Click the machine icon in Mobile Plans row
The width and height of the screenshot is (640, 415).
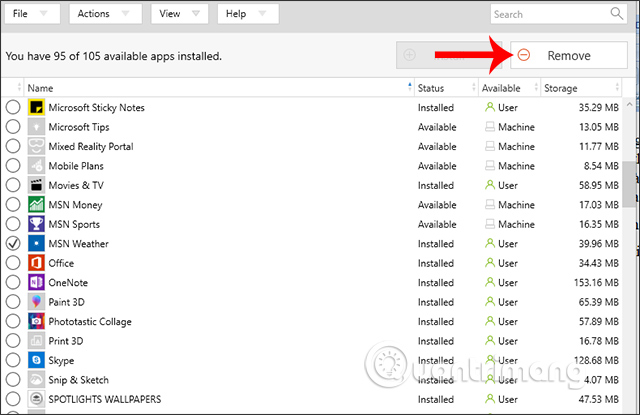490,166
